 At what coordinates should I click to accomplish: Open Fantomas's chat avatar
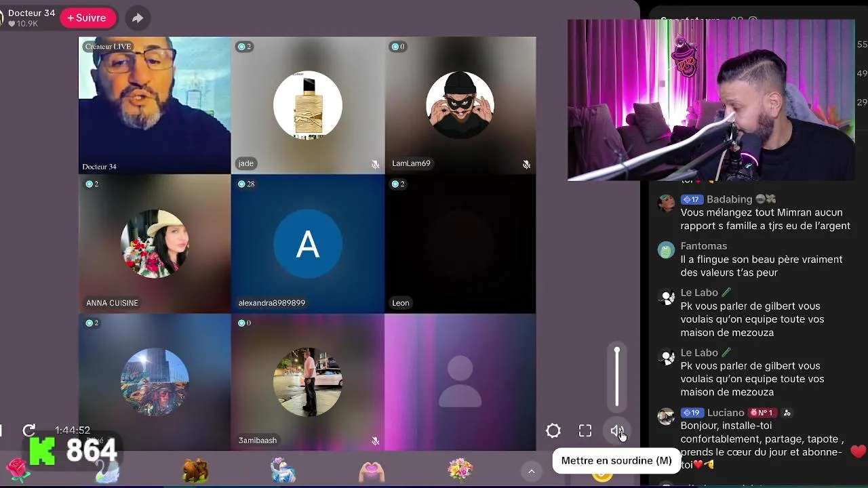(667, 249)
